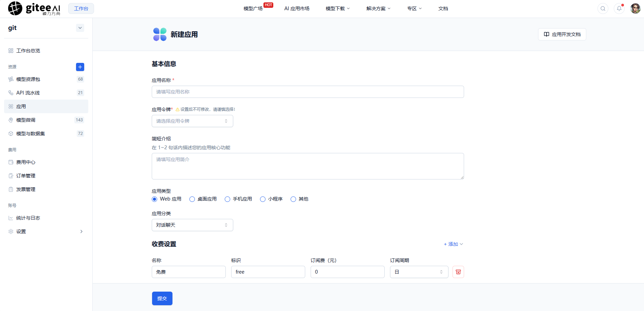Focus the 简短介绍 textarea
The width and height of the screenshot is (644, 311).
pyautogui.click(x=308, y=166)
